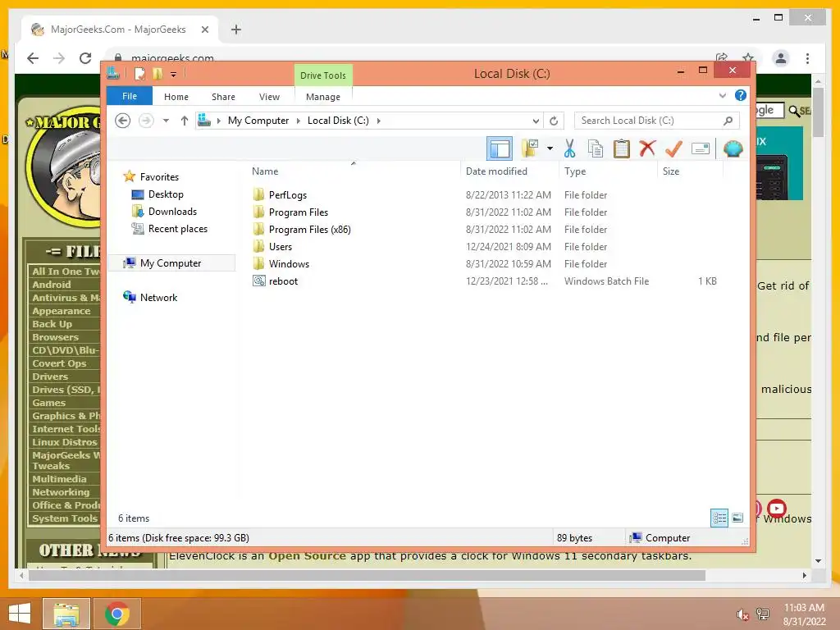
Task: Sort by the Size column header
Action: [690, 171]
